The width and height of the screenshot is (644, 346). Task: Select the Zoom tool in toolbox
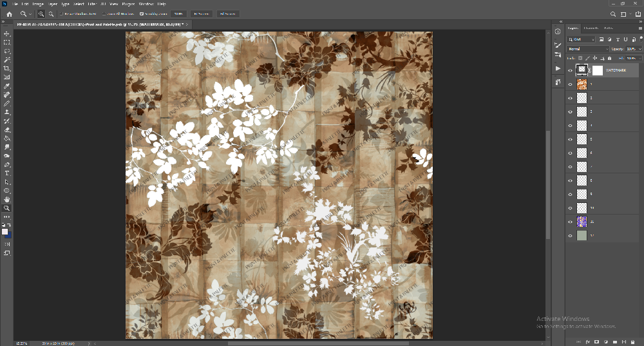click(x=6, y=208)
